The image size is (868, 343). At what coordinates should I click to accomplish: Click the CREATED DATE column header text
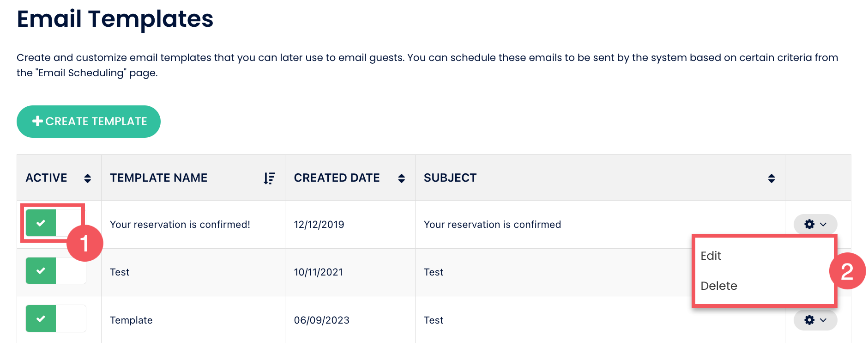click(337, 178)
